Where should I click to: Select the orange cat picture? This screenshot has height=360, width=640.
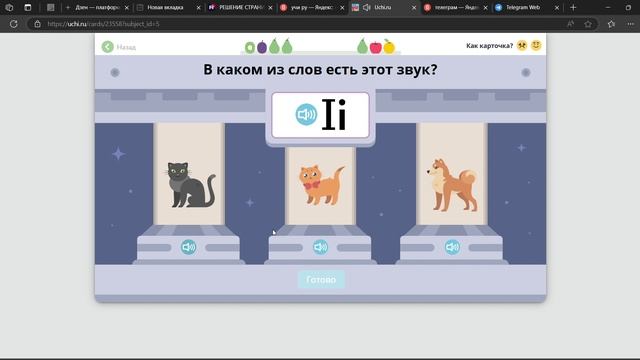(321, 186)
